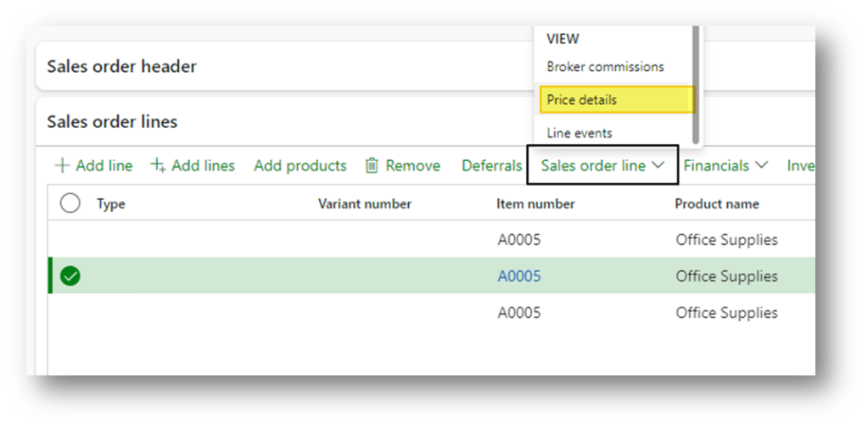The height and width of the screenshot is (428, 868).
Task: Open Line events from dropdown
Action: point(580,133)
